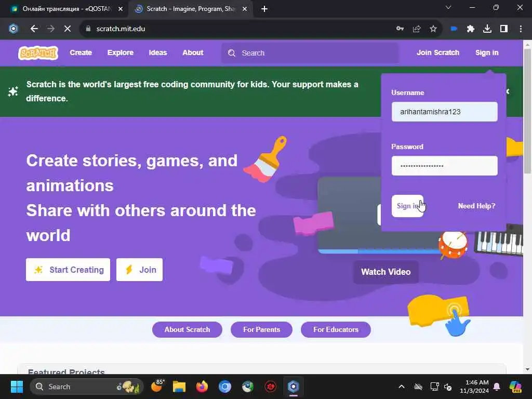532x399 pixels.
Task: Click the browser shield icon left of back
Action: click(x=13, y=29)
